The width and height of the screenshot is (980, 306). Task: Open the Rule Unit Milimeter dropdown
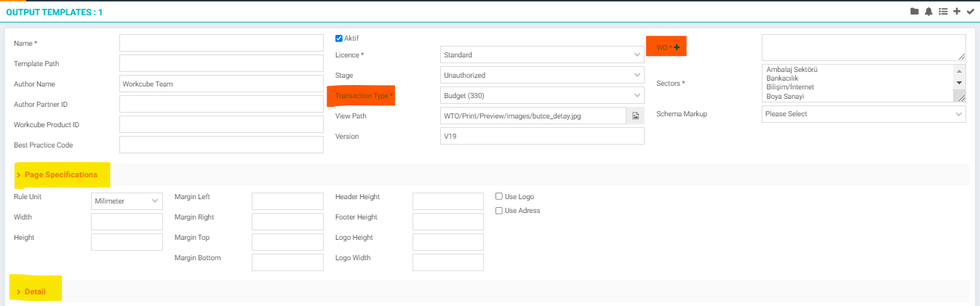127,201
